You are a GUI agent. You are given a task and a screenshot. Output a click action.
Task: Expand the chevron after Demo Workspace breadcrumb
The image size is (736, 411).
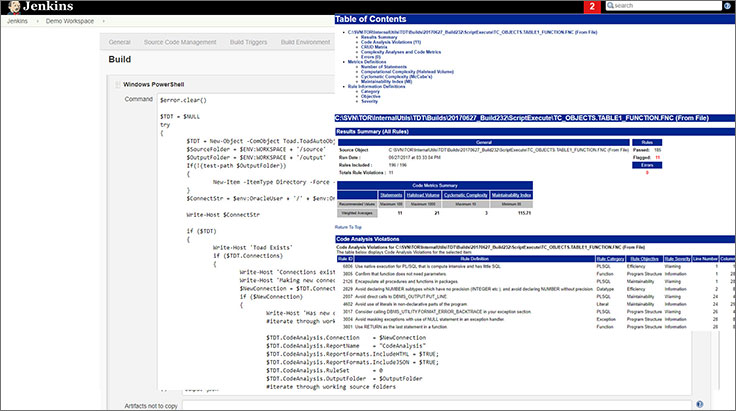coord(103,21)
